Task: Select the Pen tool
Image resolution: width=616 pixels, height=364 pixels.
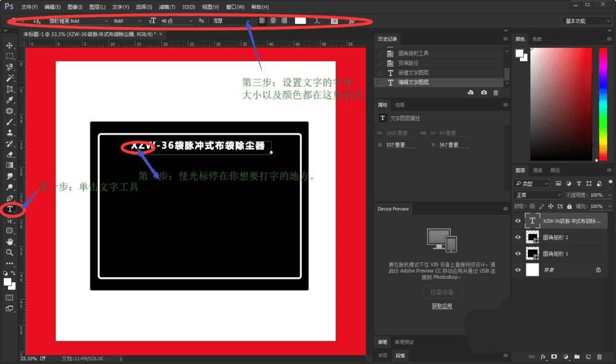Action: pyautogui.click(x=9, y=198)
